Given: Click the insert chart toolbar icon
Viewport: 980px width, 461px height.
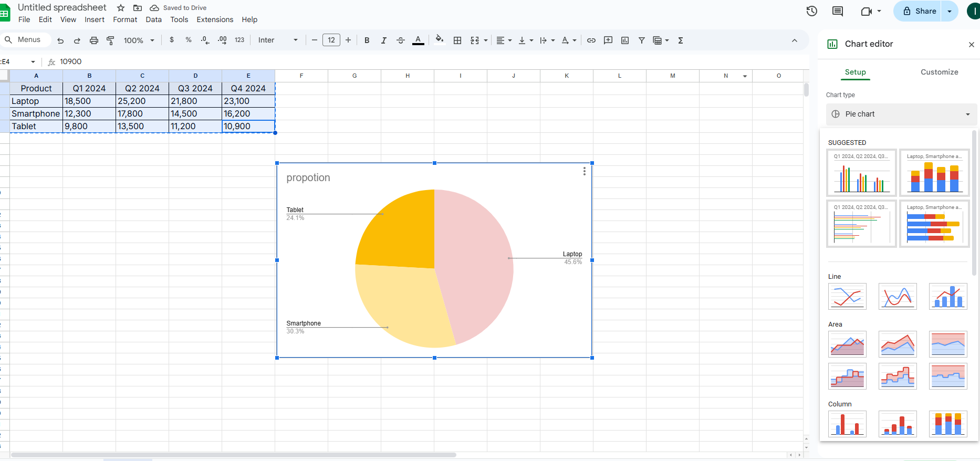Looking at the screenshot, I should click(x=625, y=40).
